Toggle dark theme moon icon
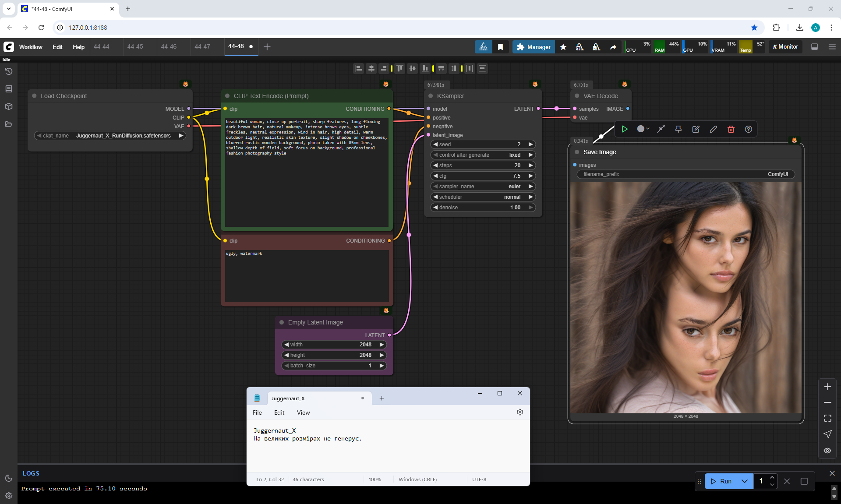Viewport: 841px width, 504px height. tap(8, 478)
